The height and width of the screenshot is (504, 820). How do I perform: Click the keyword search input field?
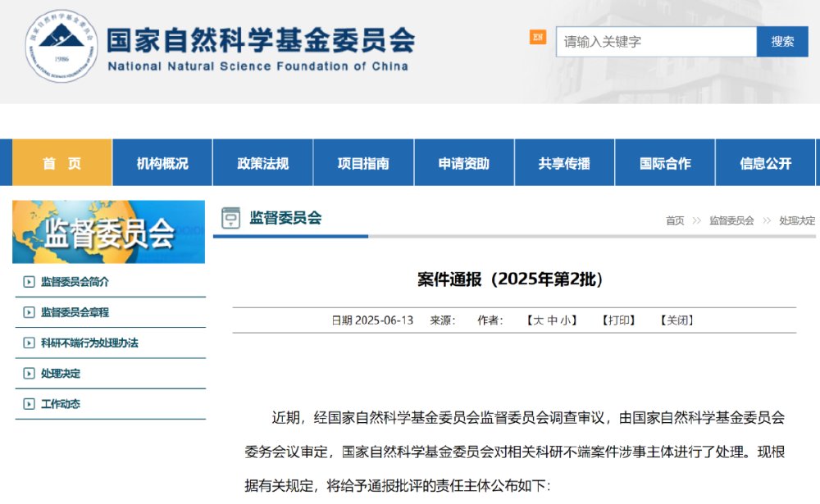click(x=656, y=42)
